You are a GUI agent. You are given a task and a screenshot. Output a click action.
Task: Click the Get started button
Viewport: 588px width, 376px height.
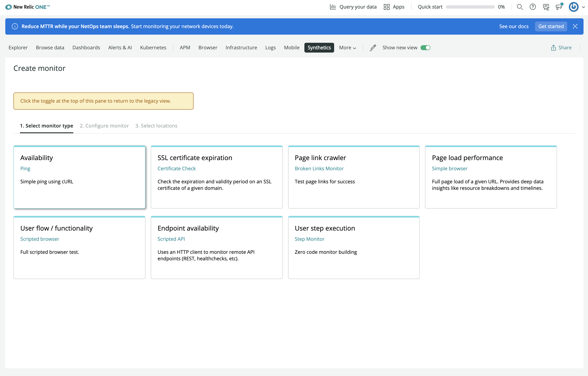click(x=551, y=26)
